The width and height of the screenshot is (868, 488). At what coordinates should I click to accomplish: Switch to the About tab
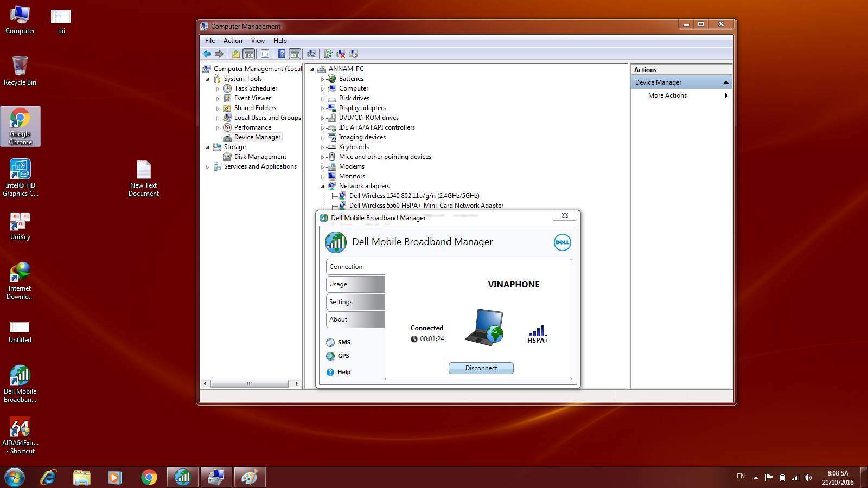(x=355, y=319)
